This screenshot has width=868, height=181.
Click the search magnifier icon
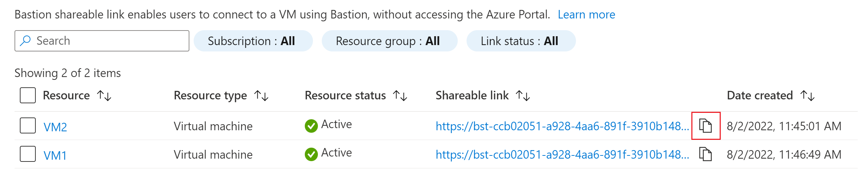25,41
